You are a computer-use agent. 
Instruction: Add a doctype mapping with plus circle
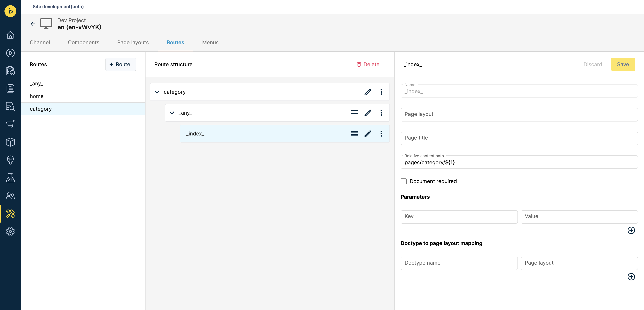[x=631, y=277]
